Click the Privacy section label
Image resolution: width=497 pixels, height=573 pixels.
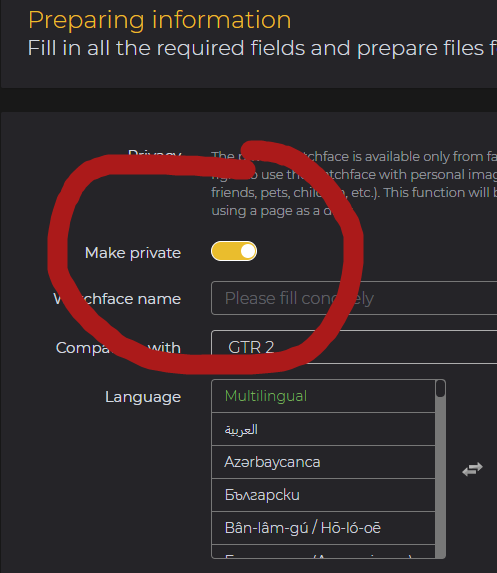point(155,153)
